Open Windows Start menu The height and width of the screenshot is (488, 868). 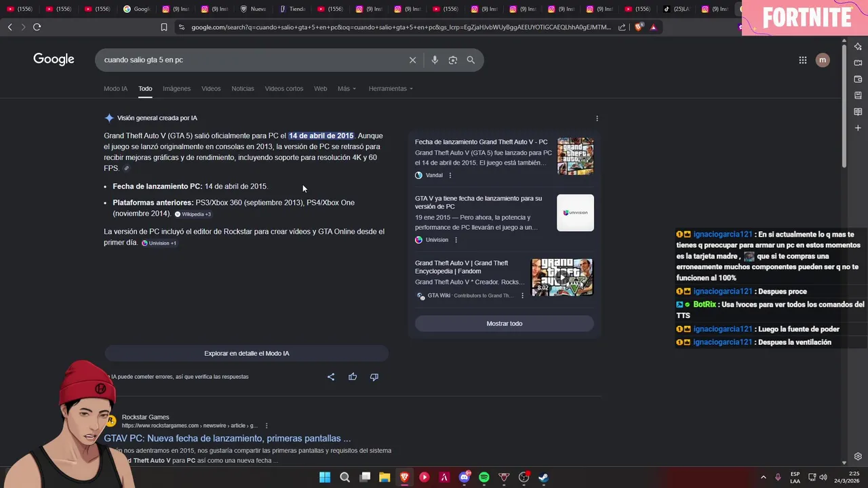coord(325,477)
